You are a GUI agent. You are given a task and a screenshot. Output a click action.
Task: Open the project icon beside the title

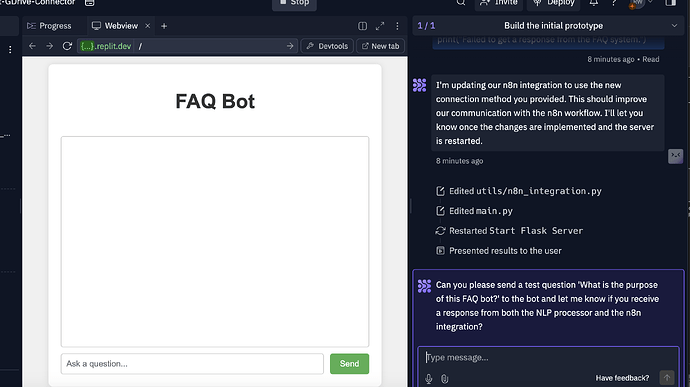89,3
